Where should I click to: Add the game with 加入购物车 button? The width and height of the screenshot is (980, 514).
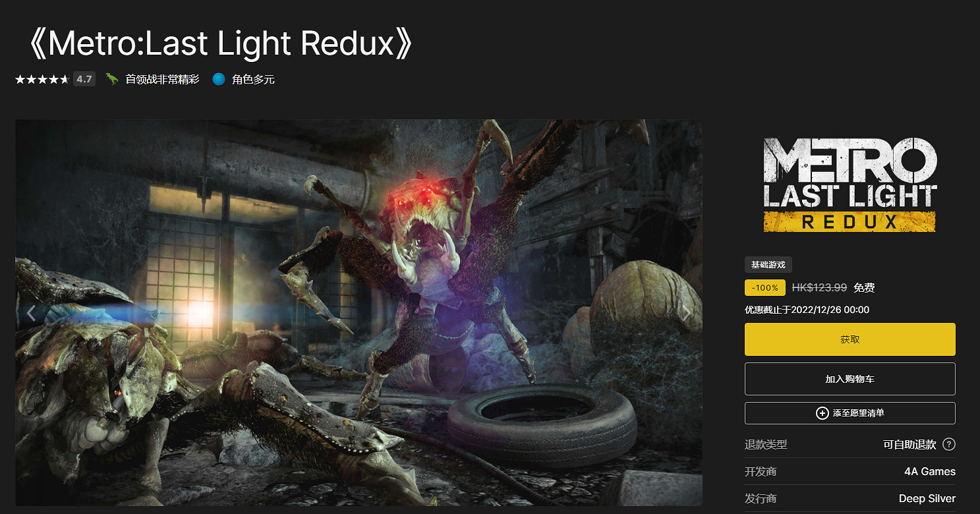point(850,379)
